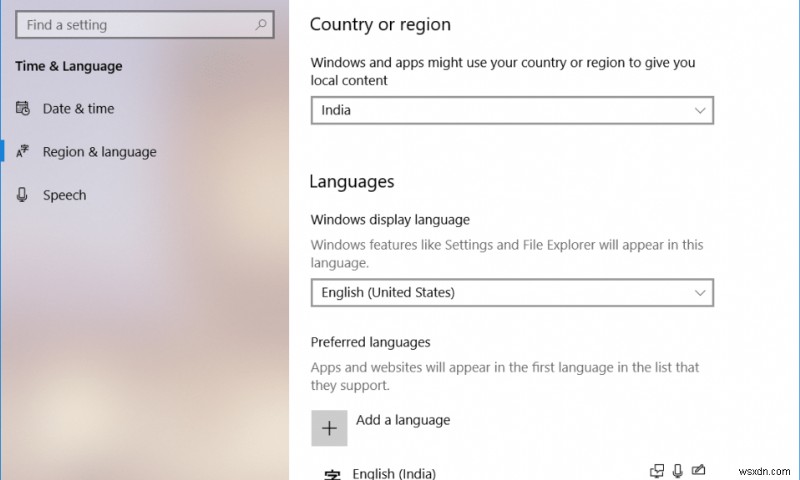Select Region & language in sidebar

click(99, 152)
